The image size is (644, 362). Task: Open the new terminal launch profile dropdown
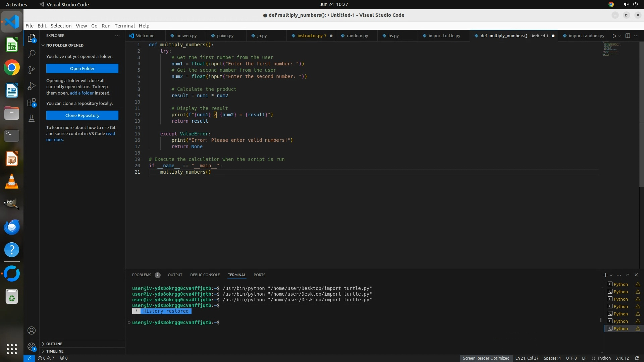[x=611, y=275]
